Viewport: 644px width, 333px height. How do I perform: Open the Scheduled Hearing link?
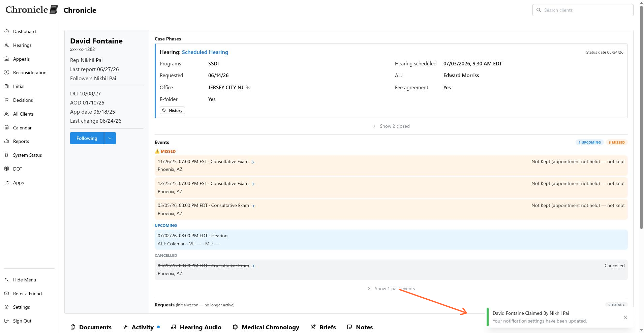(x=205, y=52)
